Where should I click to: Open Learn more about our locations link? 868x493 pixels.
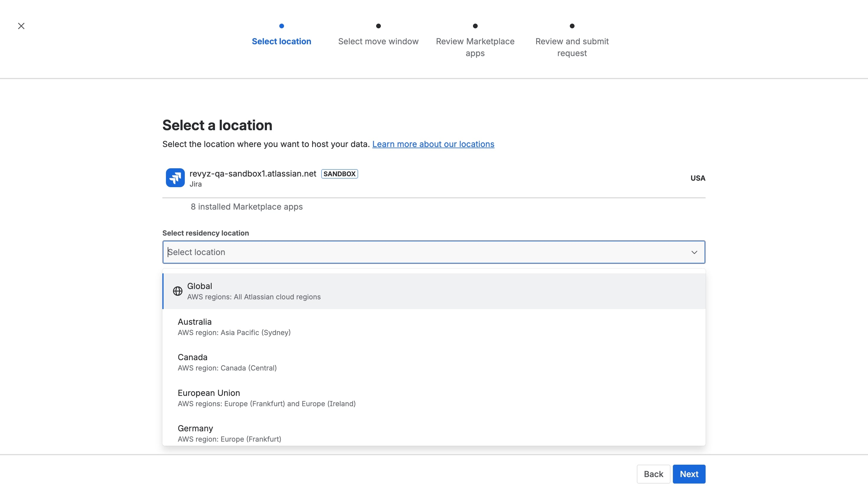click(x=433, y=144)
